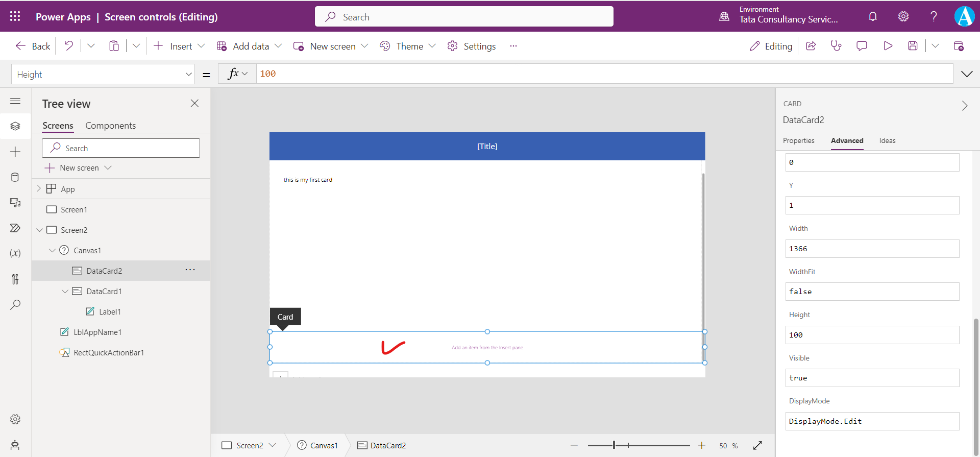Click the fit to window icon
This screenshot has height=457, width=980.
point(758,445)
